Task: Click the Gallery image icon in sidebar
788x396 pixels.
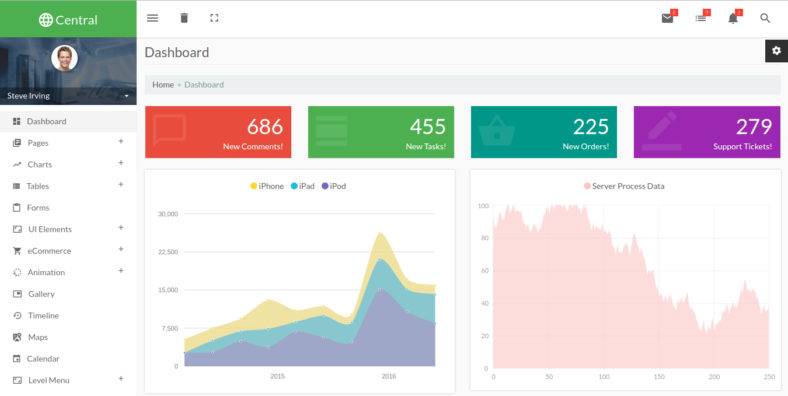Action: 17,294
